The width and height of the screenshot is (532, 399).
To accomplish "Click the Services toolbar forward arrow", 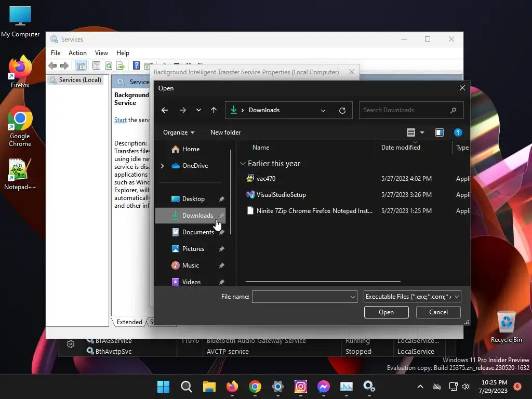I will tap(64, 65).
